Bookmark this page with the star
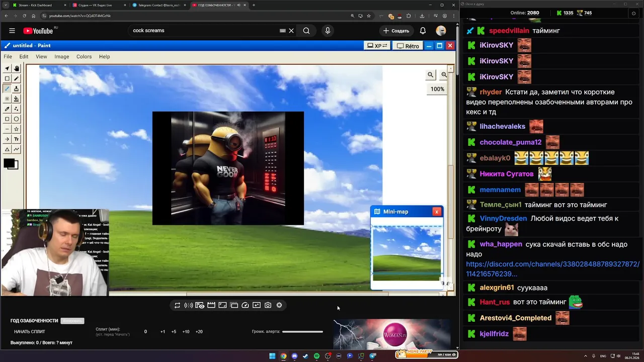 369,16
